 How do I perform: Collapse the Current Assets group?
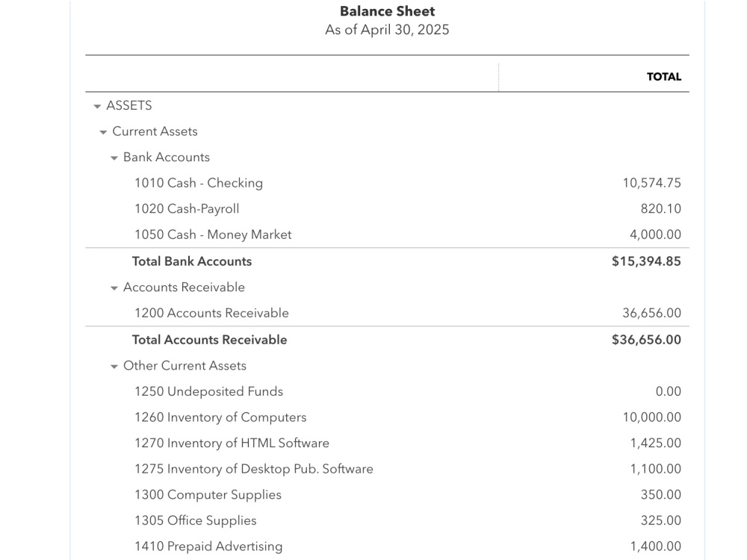pyautogui.click(x=103, y=132)
